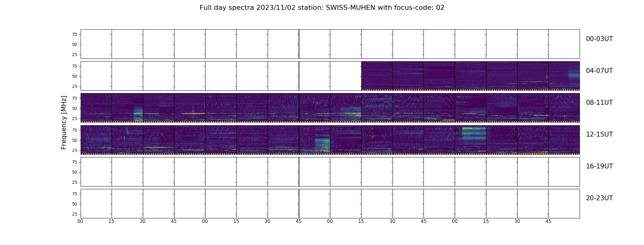This screenshot has height=245, width=644.
Task: Click the 25 tick of the 16-19UT row
Action: tap(75, 182)
